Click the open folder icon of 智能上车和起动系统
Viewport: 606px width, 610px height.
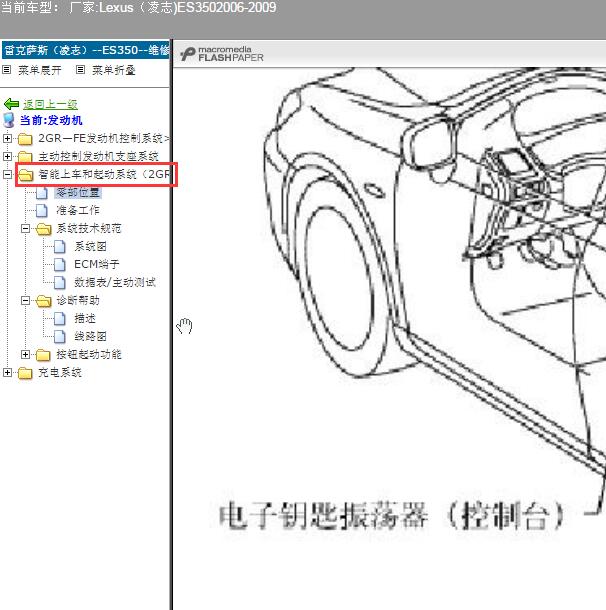coord(26,174)
